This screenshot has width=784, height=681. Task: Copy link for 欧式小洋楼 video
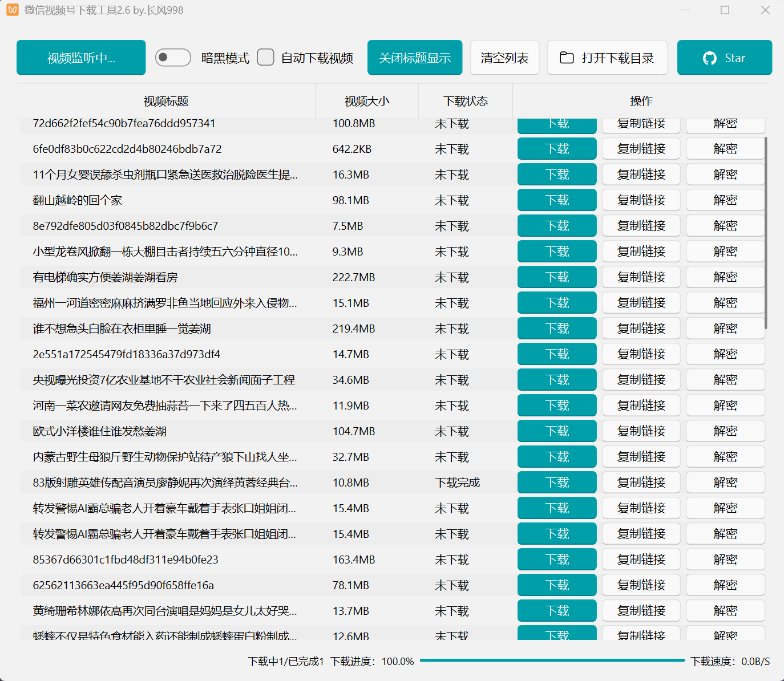(x=641, y=431)
